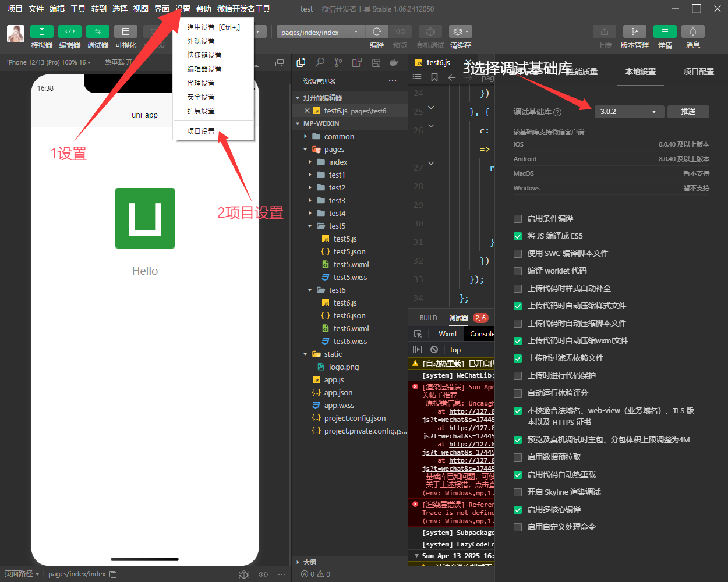Switch to the 项目配置 tab
Screen dimensions: 728x582
[x=699, y=72]
